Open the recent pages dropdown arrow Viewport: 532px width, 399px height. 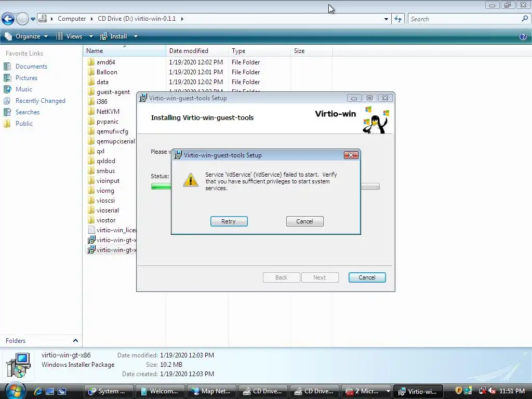[x=33, y=19]
